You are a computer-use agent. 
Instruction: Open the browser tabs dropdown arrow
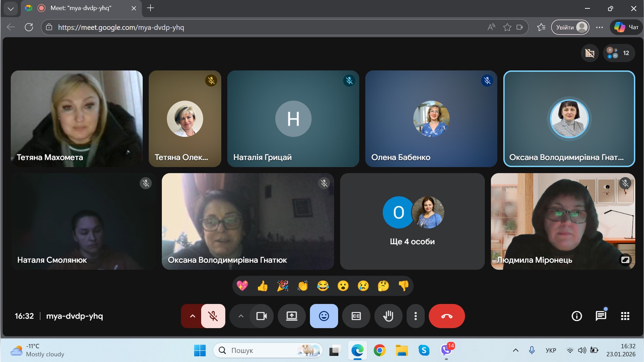point(11,8)
